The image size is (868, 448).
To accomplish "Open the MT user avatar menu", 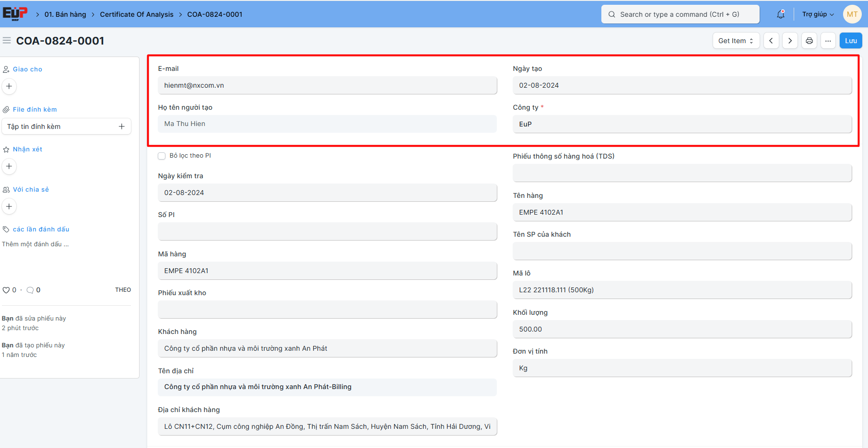I will 852,14.
